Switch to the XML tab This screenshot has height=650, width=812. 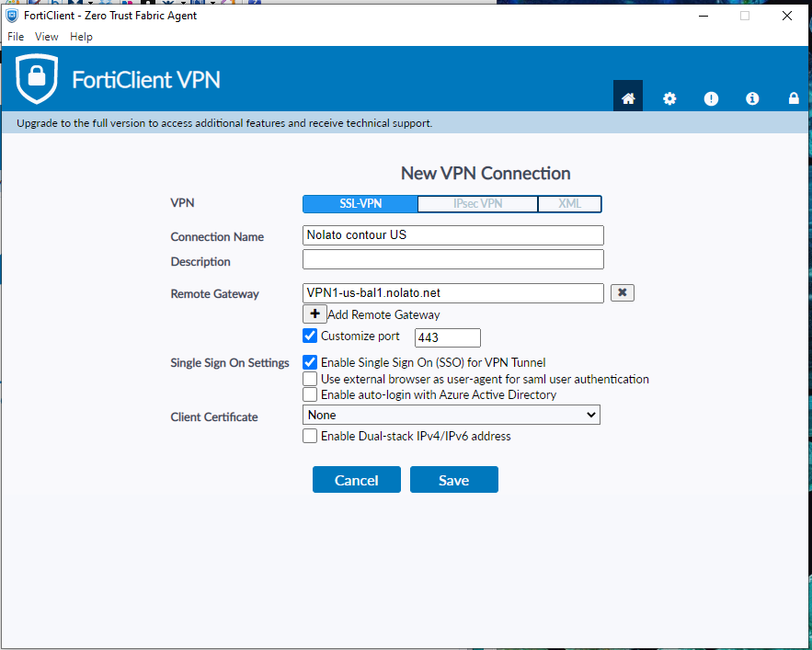[569, 203]
